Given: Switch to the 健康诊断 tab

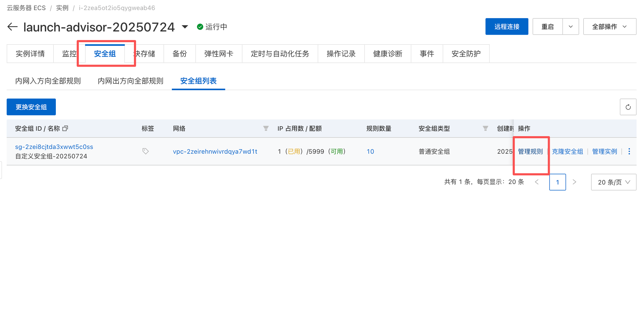Looking at the screenshot, I should tap(388, 53).
